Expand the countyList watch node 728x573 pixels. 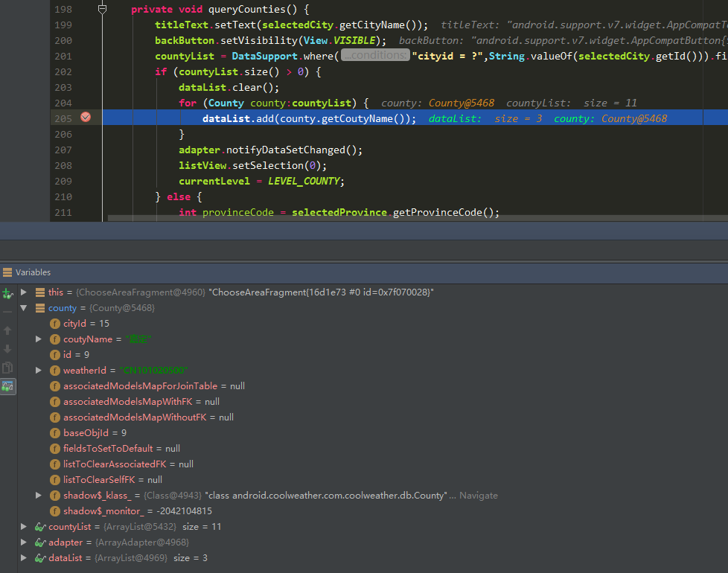(24, 527)
